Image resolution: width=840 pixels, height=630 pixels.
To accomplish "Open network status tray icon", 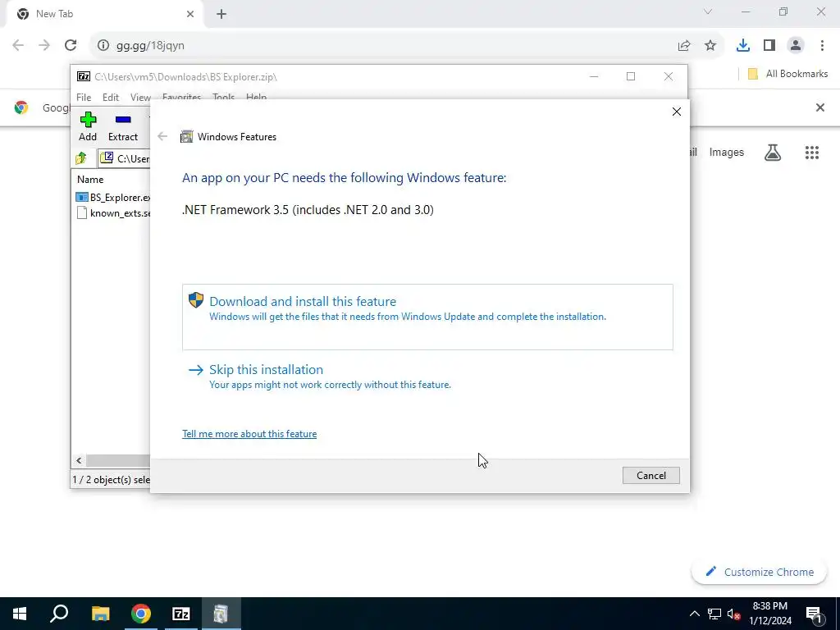I will coord(714,614).
